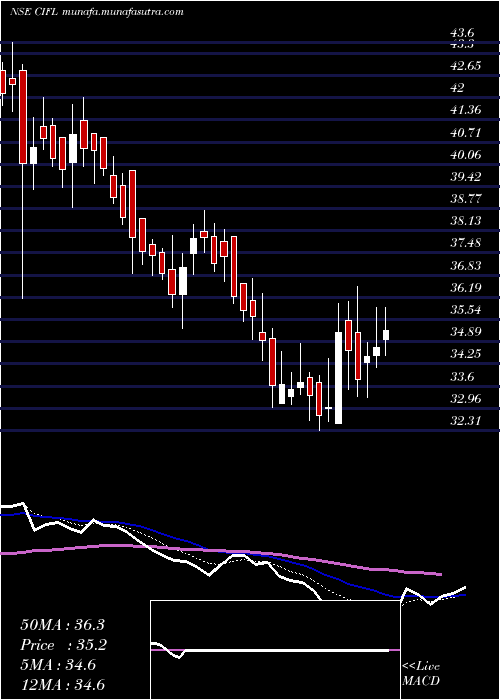Select the 40.71 price axis label
The height and width of the screenshot is (700, 500).
pyautogui.click(x=466, y=133)
